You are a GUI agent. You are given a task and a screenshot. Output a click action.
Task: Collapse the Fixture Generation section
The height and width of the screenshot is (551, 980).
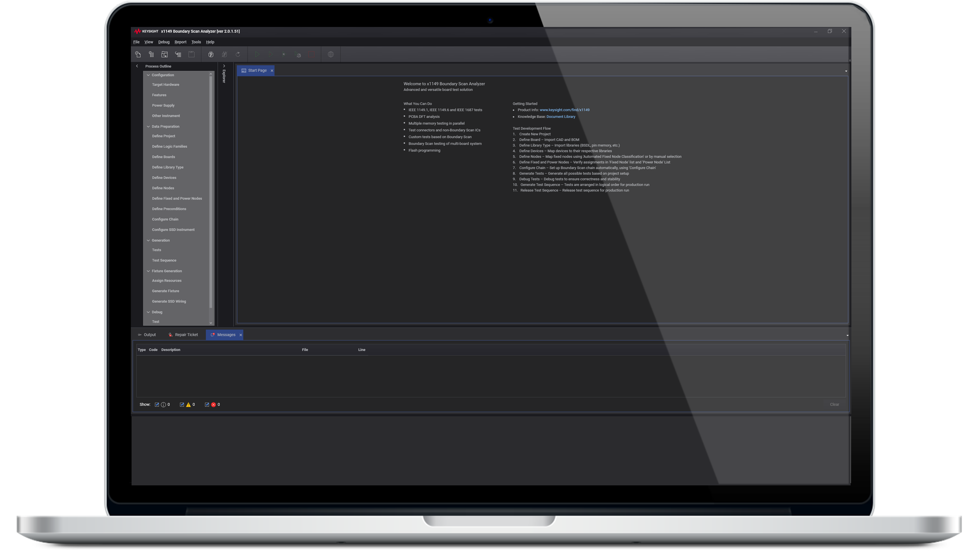(148, 271)
